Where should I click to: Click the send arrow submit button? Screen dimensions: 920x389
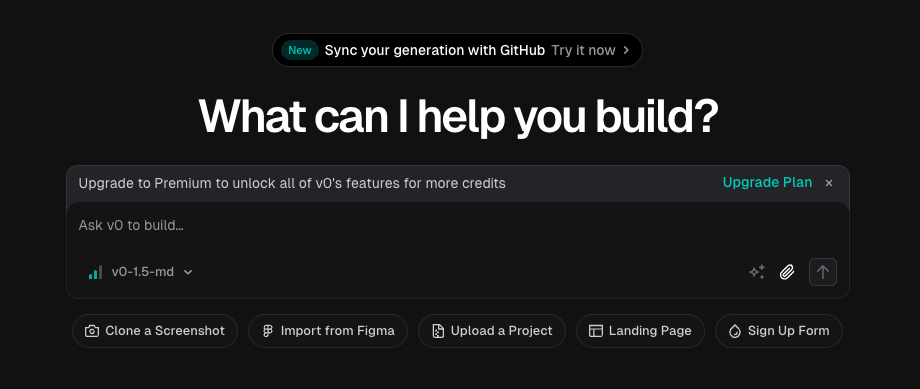(823, 272)
